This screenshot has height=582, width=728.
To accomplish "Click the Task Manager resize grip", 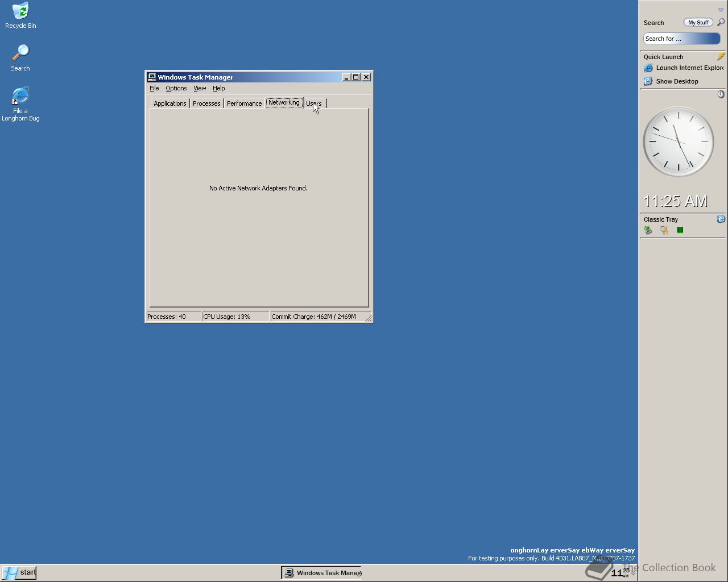I will pos(369,318).
